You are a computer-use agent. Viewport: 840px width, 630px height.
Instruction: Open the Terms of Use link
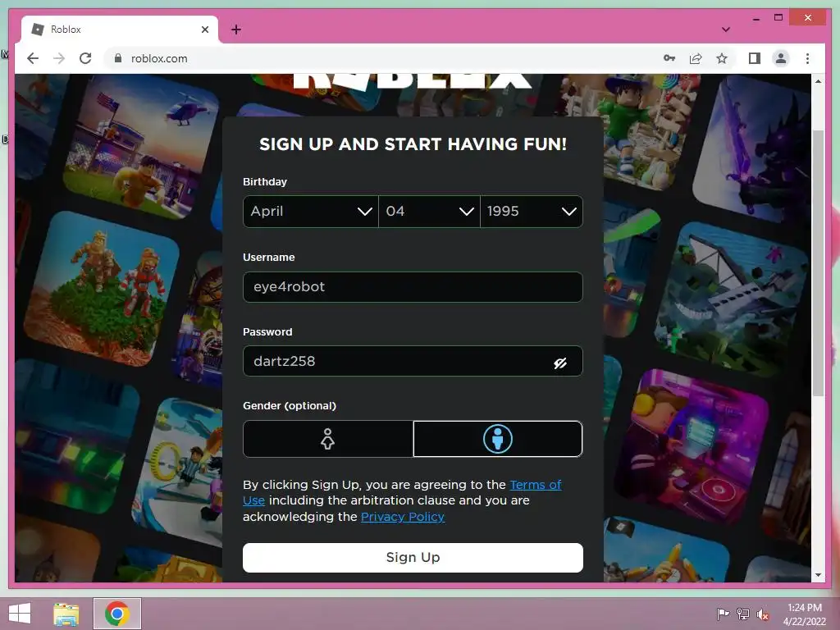[x=535, y=485]
